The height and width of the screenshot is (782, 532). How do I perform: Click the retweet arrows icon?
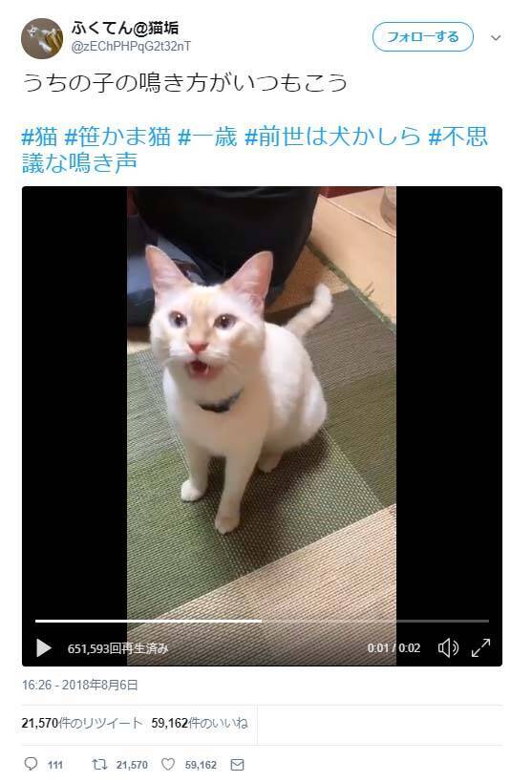click(x=99, y=764)
